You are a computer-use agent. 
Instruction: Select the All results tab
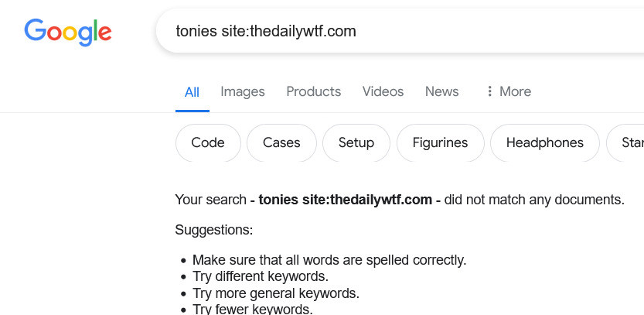click(192, 91)
